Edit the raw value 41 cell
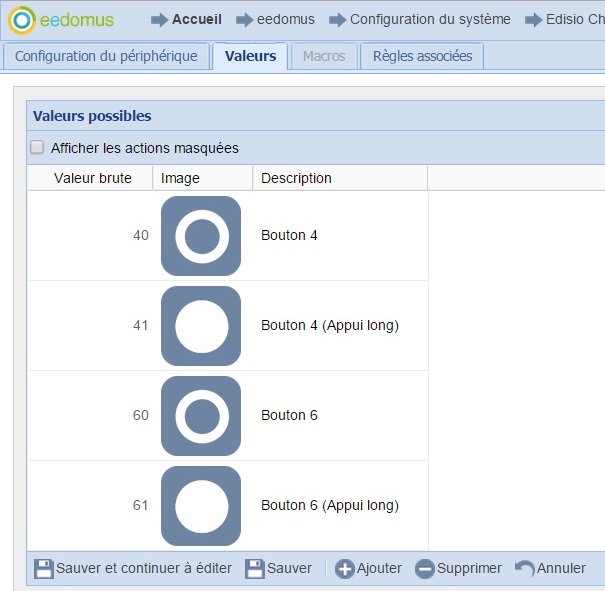The width and height of the screenshot is (605, 591). coord(140,326)
